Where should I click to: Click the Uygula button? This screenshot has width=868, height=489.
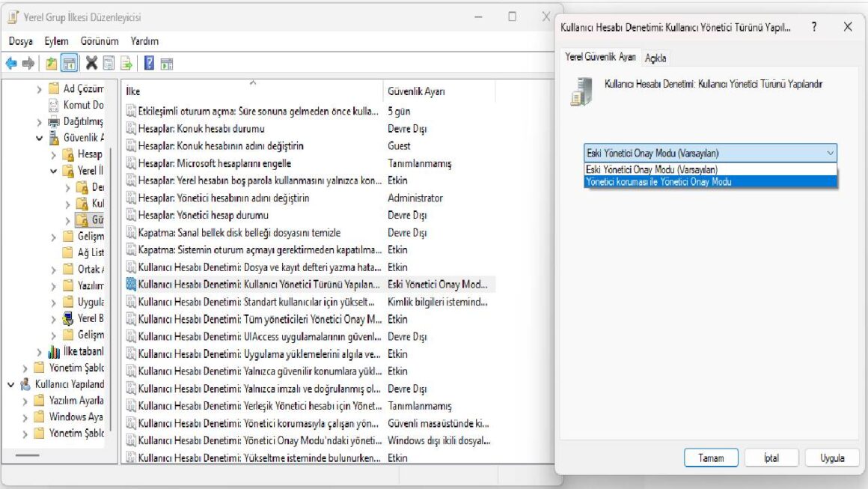(x=832, y=458)
